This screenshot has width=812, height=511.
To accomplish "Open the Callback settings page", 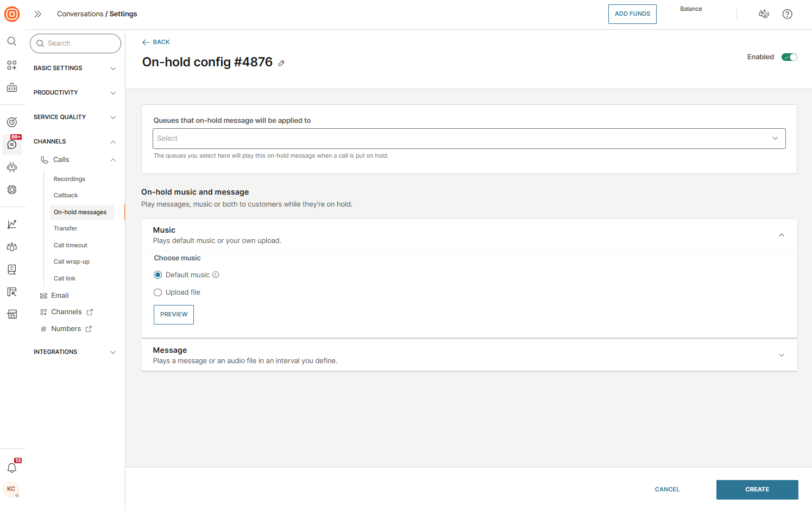I will (66, 195).
